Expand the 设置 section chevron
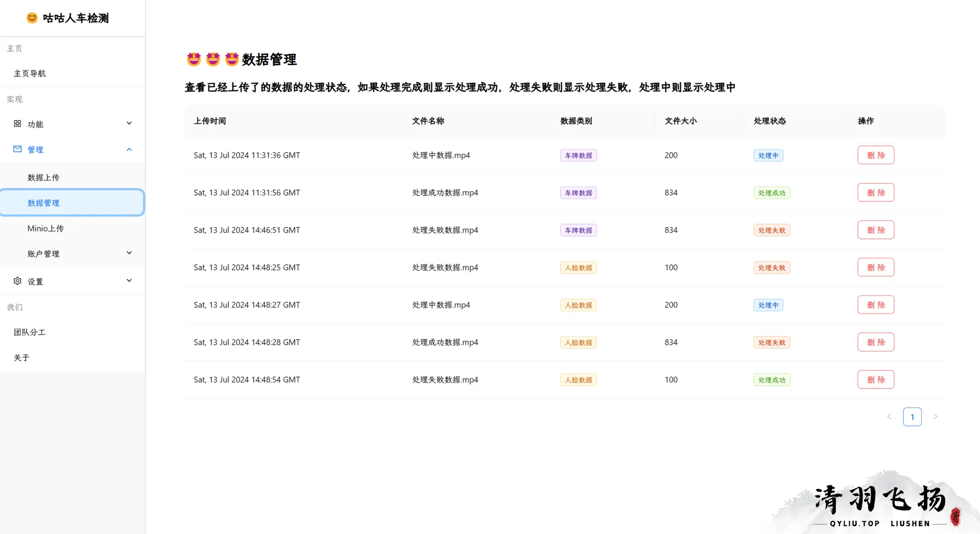This screenshot has height=534, width=980. [x=129, y=281]
